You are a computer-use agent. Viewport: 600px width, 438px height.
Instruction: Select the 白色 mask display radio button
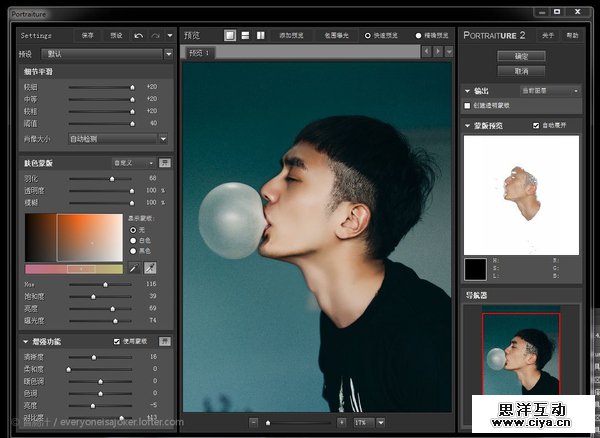[134, 240]
